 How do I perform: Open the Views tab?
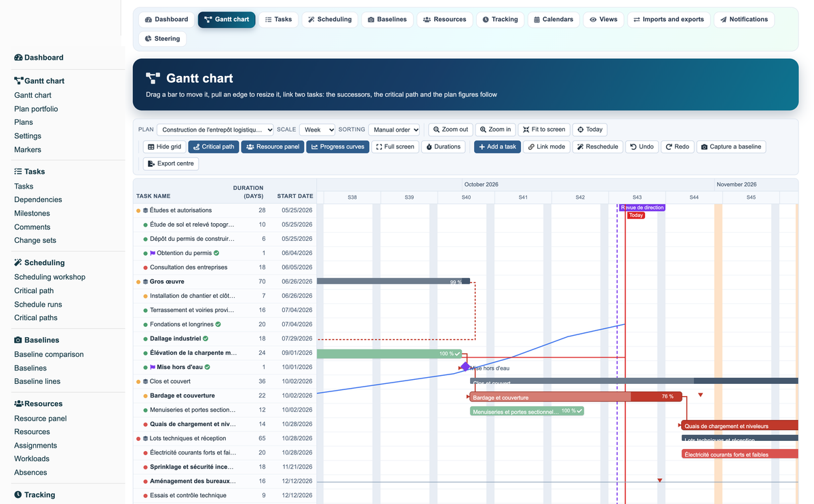point(603,20)
